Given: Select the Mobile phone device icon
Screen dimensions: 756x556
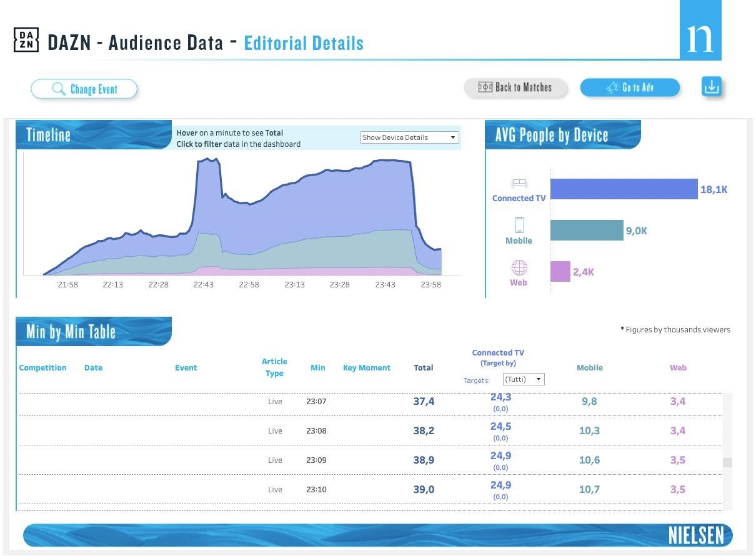Looking at the screenshot, I should (519, 225).
